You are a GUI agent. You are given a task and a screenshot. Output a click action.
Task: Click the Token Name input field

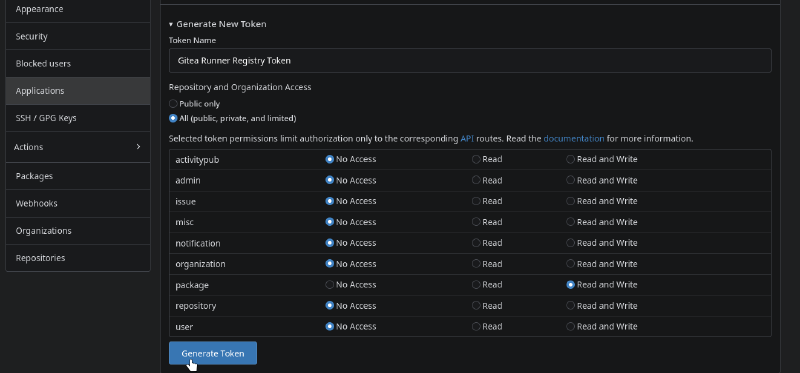click(470, 60)
